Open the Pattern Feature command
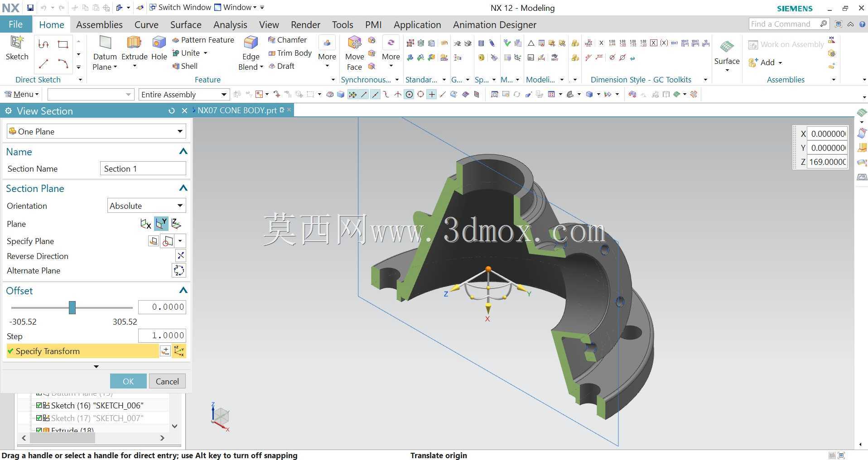The width and height of the screenshot is (868, 460). click(x=203, y=40)
